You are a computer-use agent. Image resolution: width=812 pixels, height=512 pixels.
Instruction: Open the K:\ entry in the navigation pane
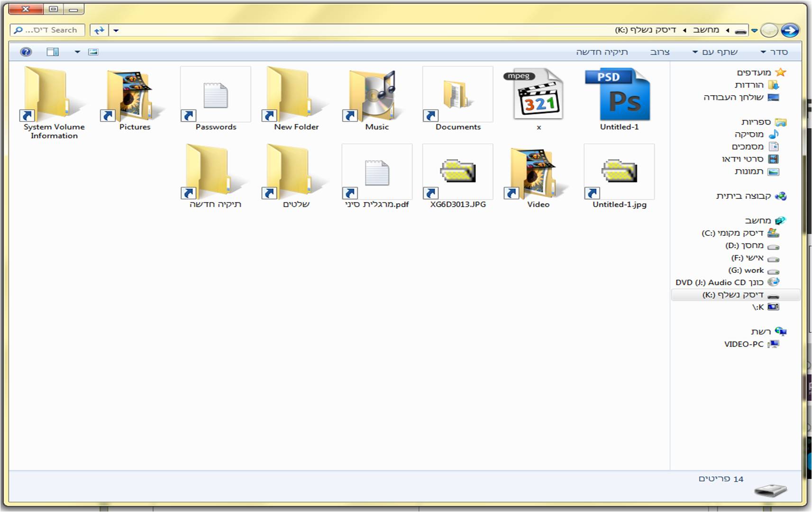coord(765,307)
